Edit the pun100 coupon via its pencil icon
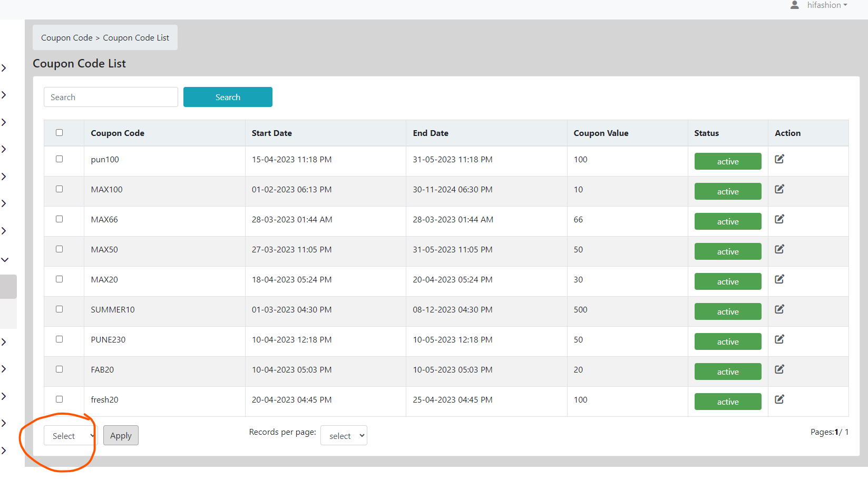 click(x=779, y=159)
